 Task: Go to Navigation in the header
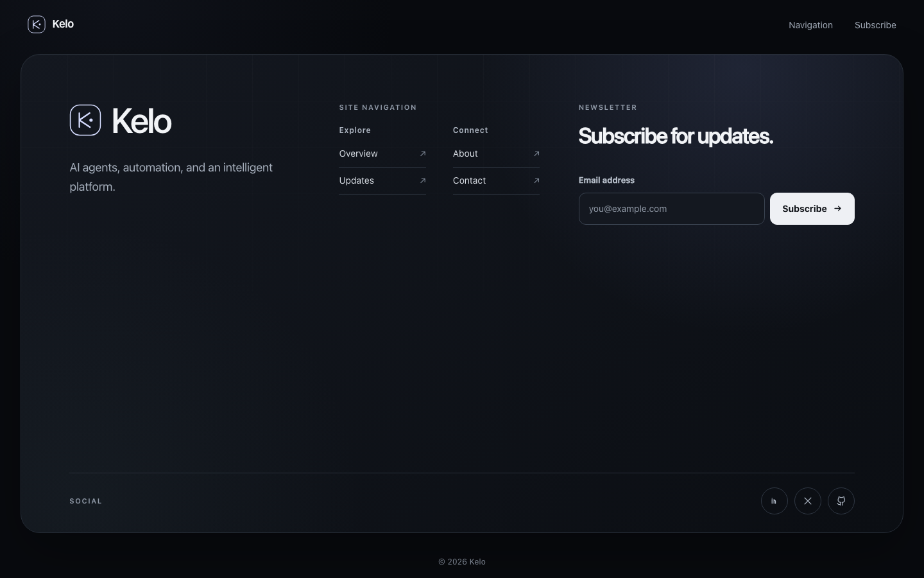(x=810, y=25)
